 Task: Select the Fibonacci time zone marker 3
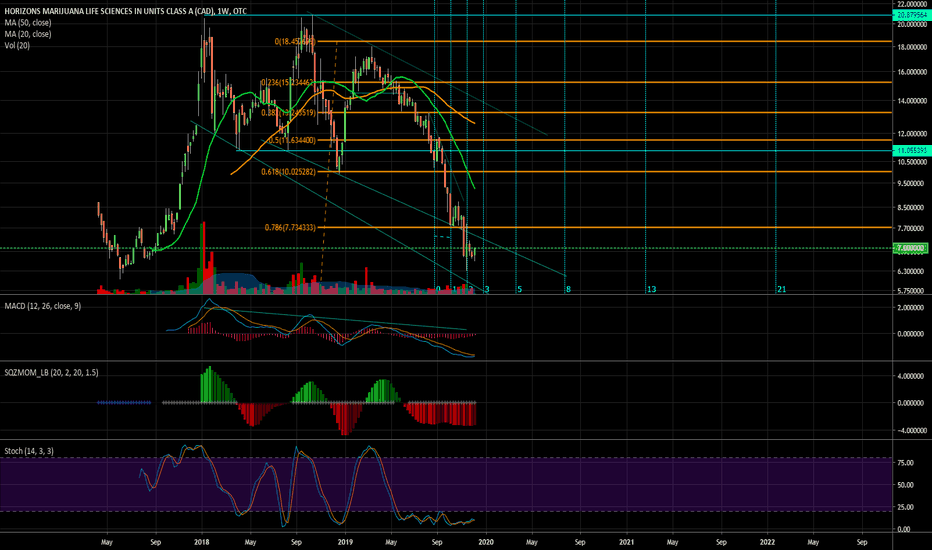click(x=487, y=290)
